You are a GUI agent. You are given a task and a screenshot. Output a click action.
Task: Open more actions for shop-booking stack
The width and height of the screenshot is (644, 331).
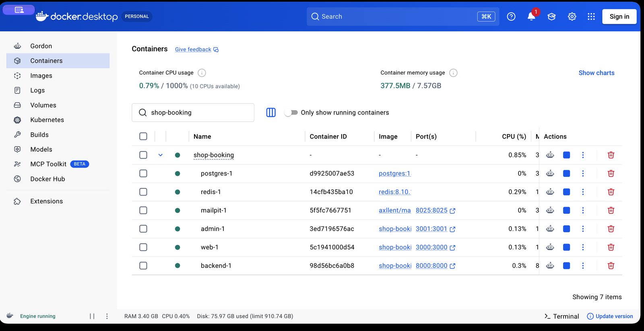[x=583, y=155]
